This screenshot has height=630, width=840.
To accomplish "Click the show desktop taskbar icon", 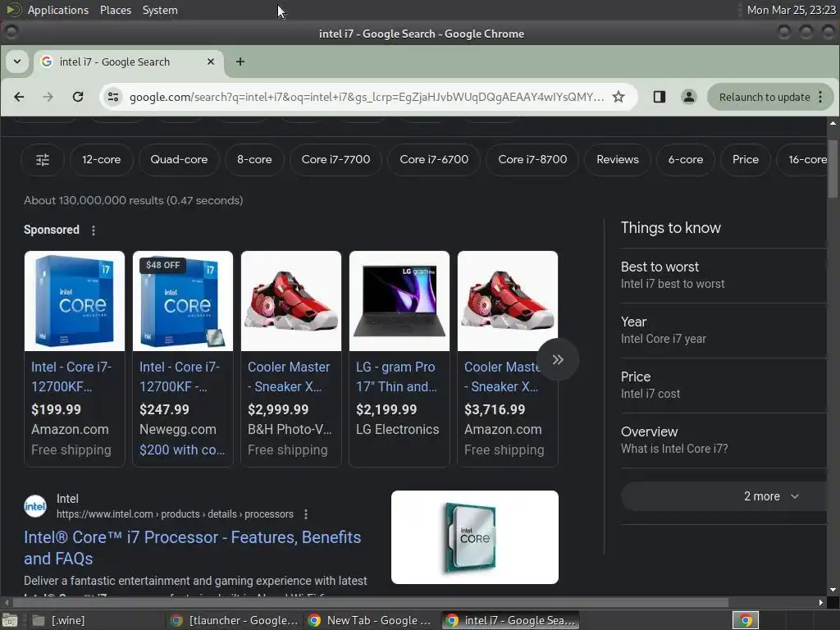I will (x=10, y=620).
